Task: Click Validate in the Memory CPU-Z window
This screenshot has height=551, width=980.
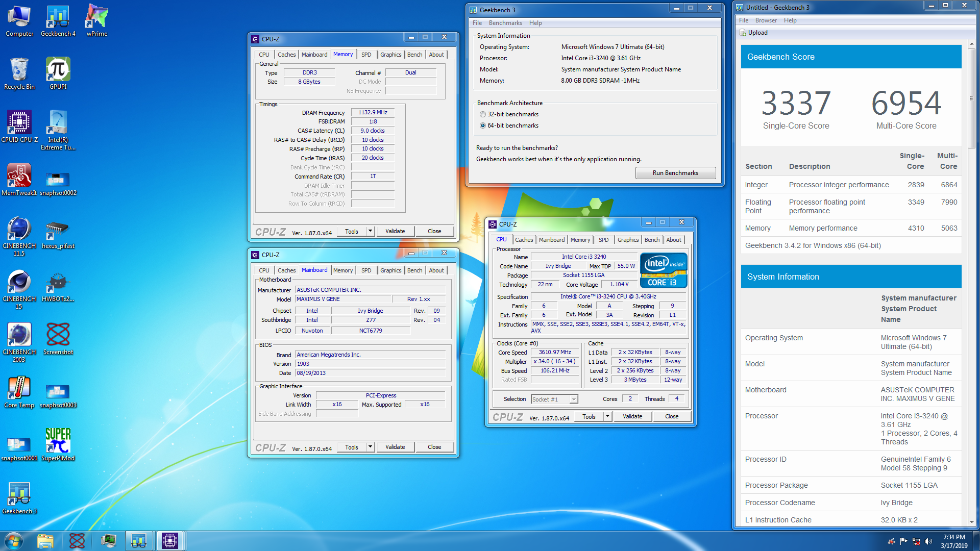Action: click(395, 231)
